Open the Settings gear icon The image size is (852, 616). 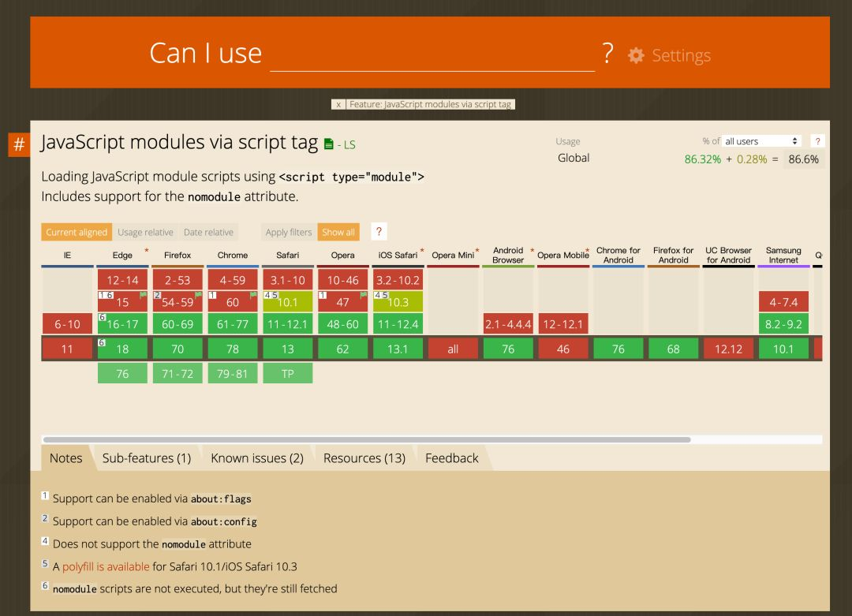pos(636,55)
